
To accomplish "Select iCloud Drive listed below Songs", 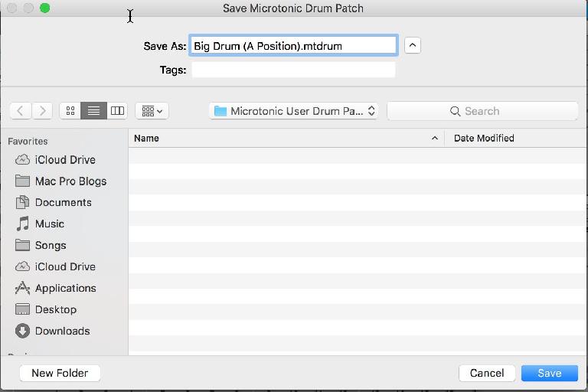I will pyautogui.click(x=65, y=266).
